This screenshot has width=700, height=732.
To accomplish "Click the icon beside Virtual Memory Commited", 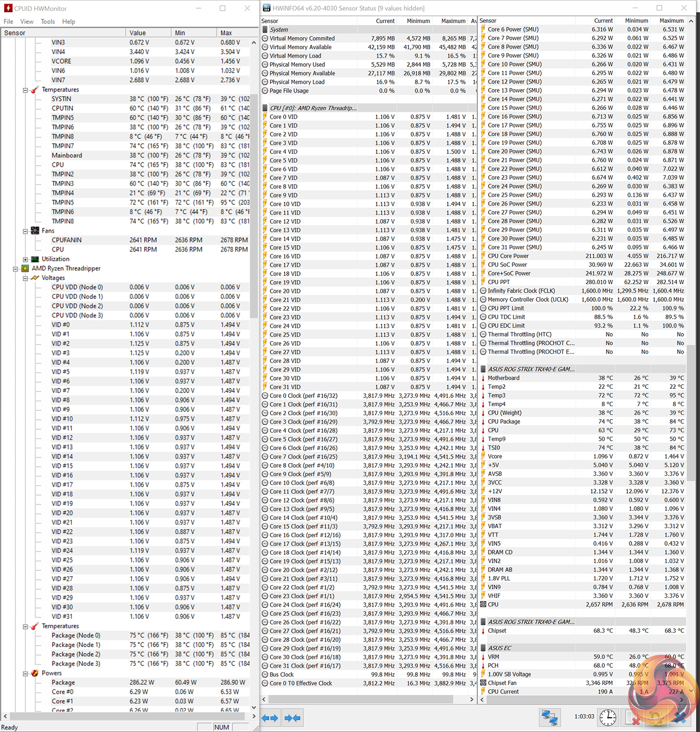I will click(x=265, y=38).
